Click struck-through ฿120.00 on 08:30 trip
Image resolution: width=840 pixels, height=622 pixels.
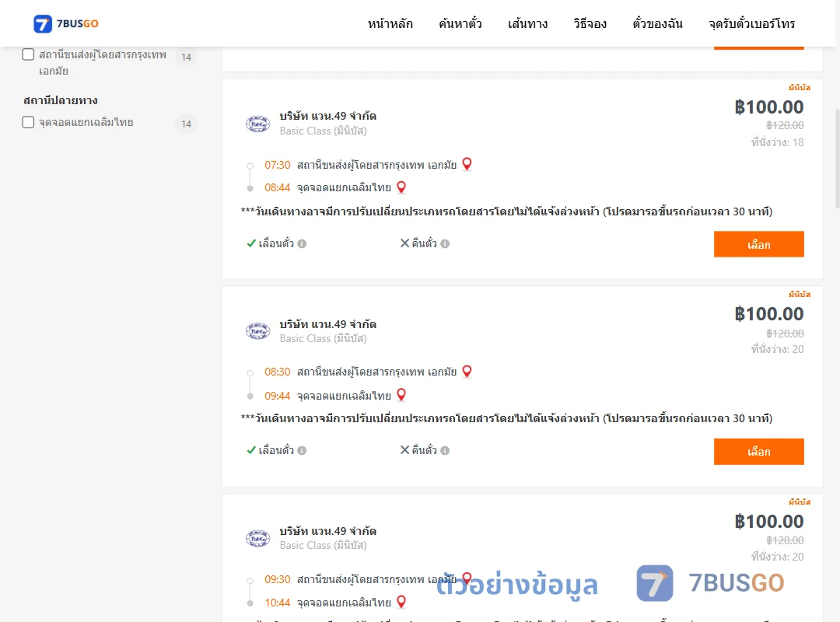785,334
